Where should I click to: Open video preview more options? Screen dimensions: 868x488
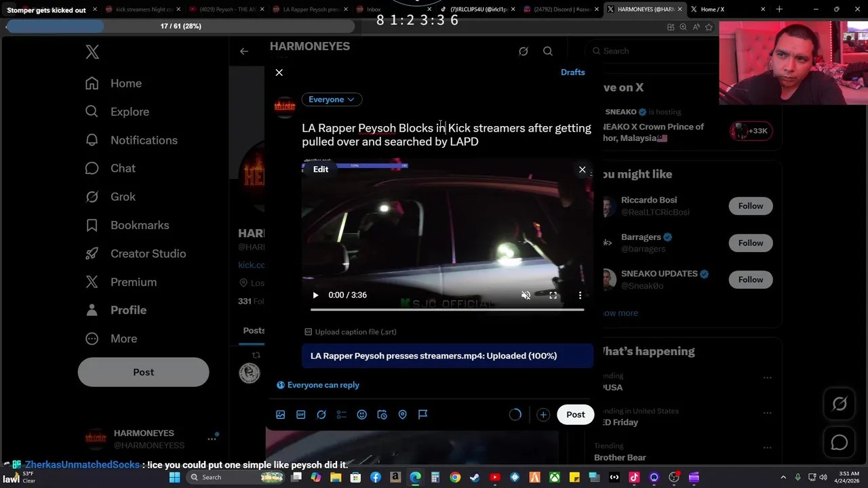(x=580, y=295)
